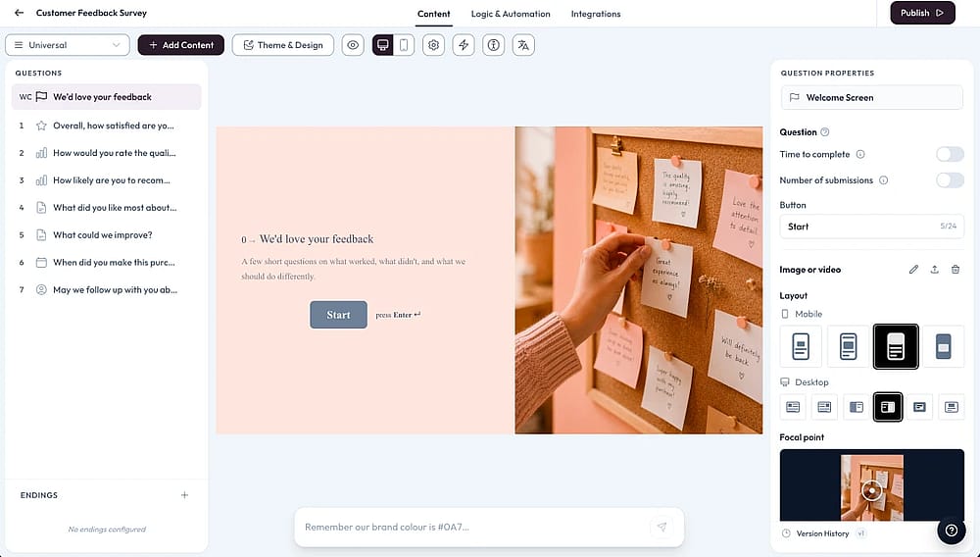Click the preview description paragraph
This screenshot has width=980, height=557.
354,269
